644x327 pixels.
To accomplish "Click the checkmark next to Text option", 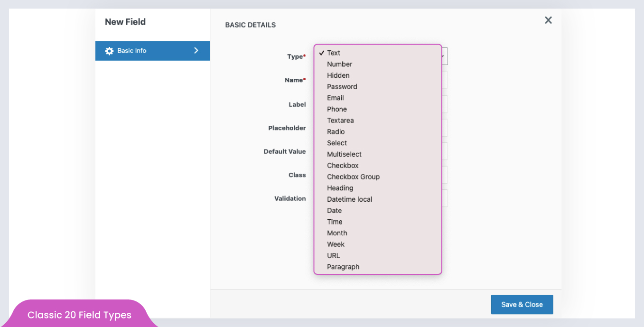I will (322, 53).
